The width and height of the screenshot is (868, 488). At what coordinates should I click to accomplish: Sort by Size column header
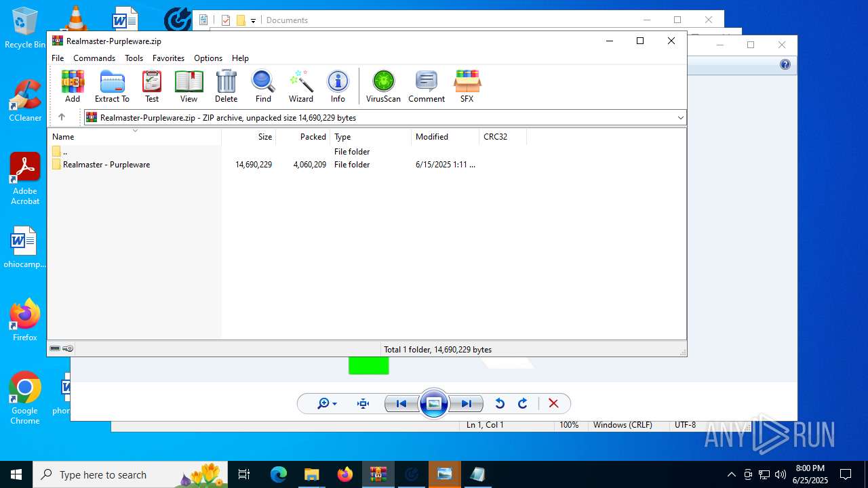click(249, 137)
